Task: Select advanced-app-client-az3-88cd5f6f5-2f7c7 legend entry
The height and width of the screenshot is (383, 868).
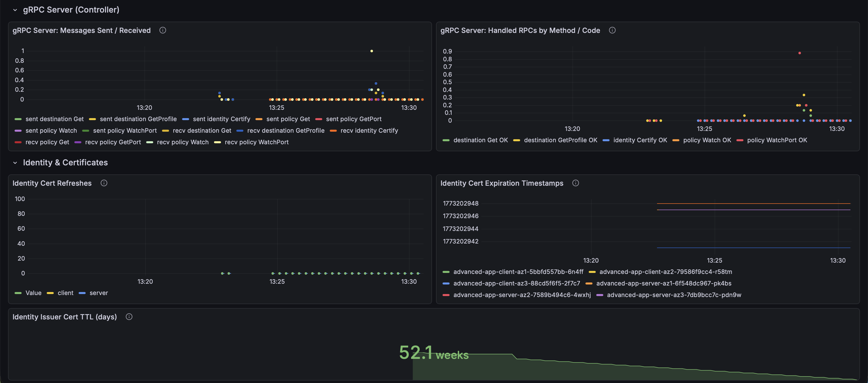Action: [517, 283]
